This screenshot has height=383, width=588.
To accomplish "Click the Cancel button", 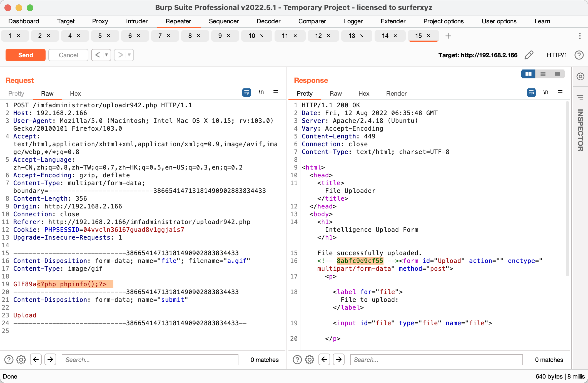I will coord(68,55).
